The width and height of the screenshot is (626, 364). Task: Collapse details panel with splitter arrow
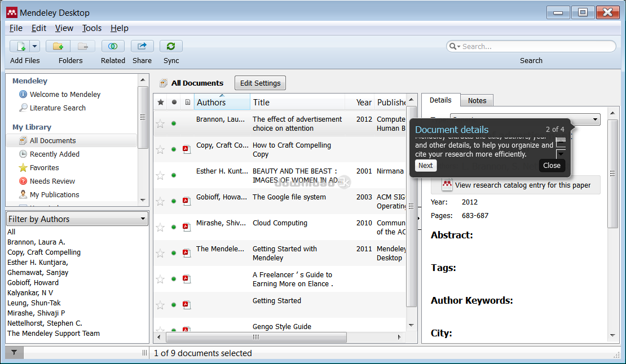[419, 219]
